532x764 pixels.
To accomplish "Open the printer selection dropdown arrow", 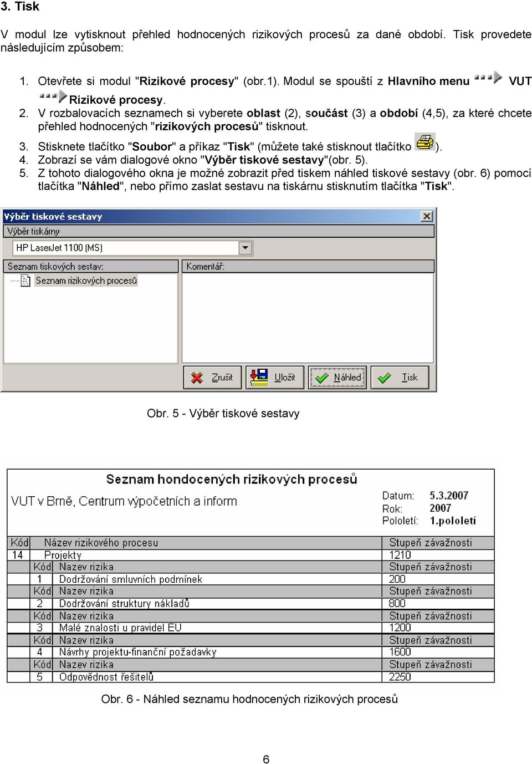I will [x=245, y=248].
